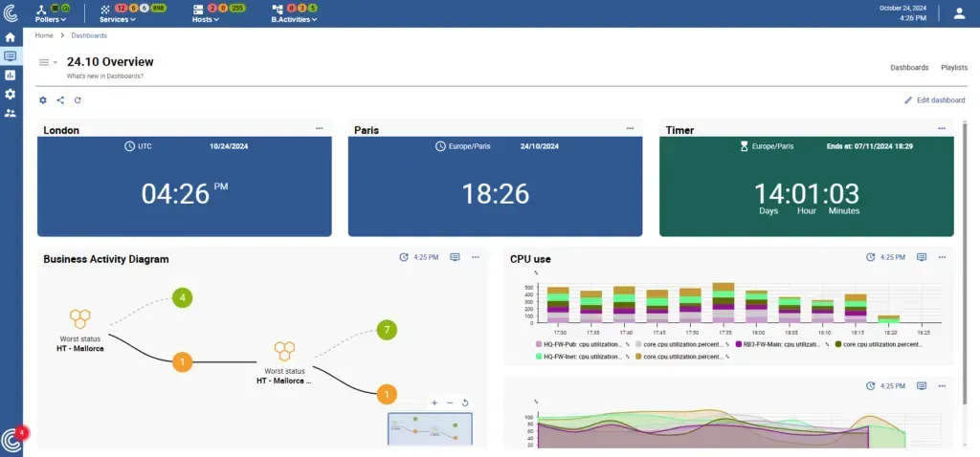This screenshot has width=980, height=457.
Task: Open the Timer widget more-options menu
Action: click(x=942, y=128)
